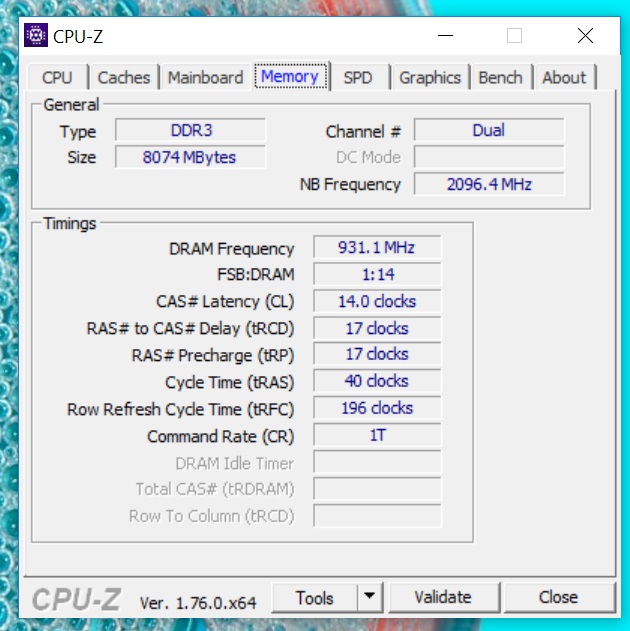Click the DRAM Frequency label

[x=232, y=249]
